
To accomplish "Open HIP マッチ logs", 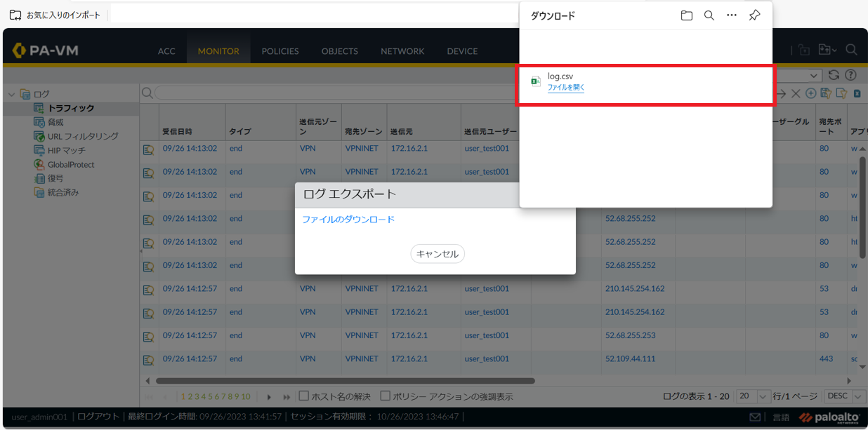I will point(66,150).
